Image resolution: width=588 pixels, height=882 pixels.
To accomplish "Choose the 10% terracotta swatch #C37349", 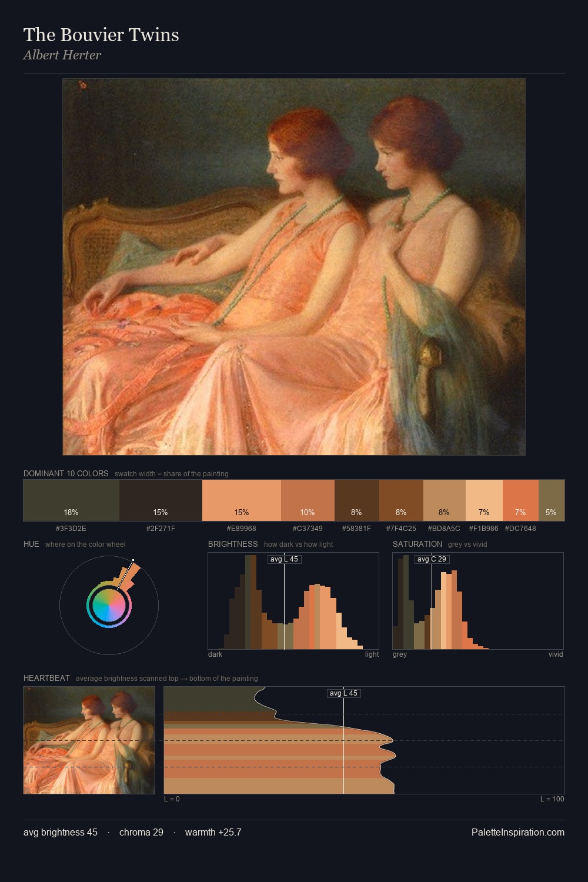I will [308, 500].
